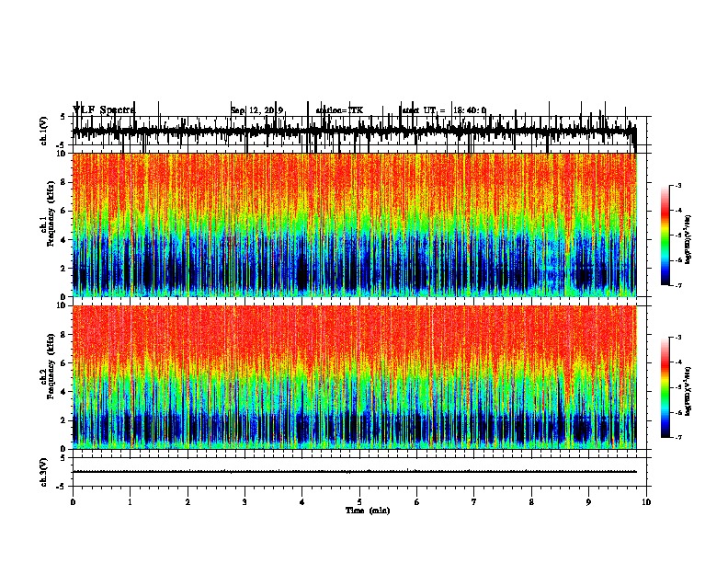Viewport: 728px width, 563px height.
Task: Click the ch.2 spectrogram color bar
Action: pos(665,387)
